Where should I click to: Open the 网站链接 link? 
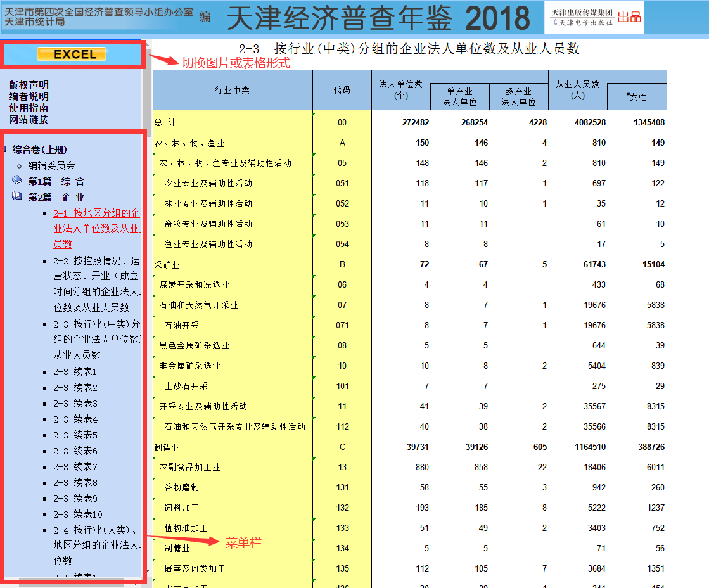[x=29, y=119]
